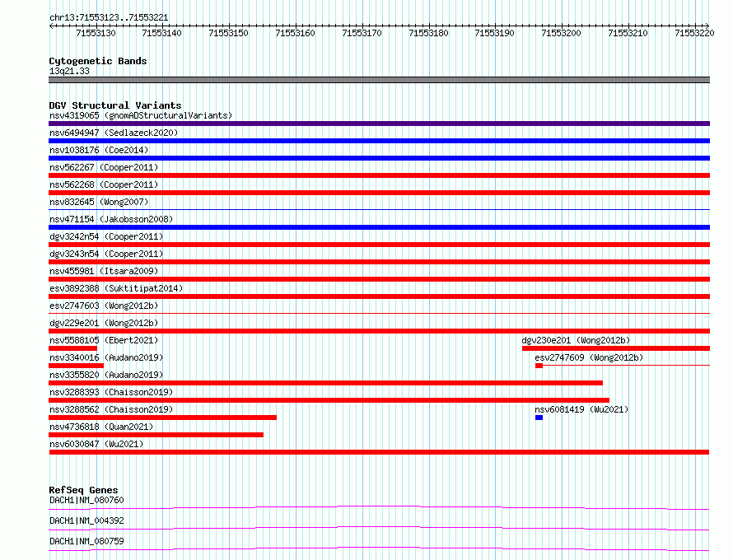Click the small blue nsv6081419 feature bar

point(539,418)
